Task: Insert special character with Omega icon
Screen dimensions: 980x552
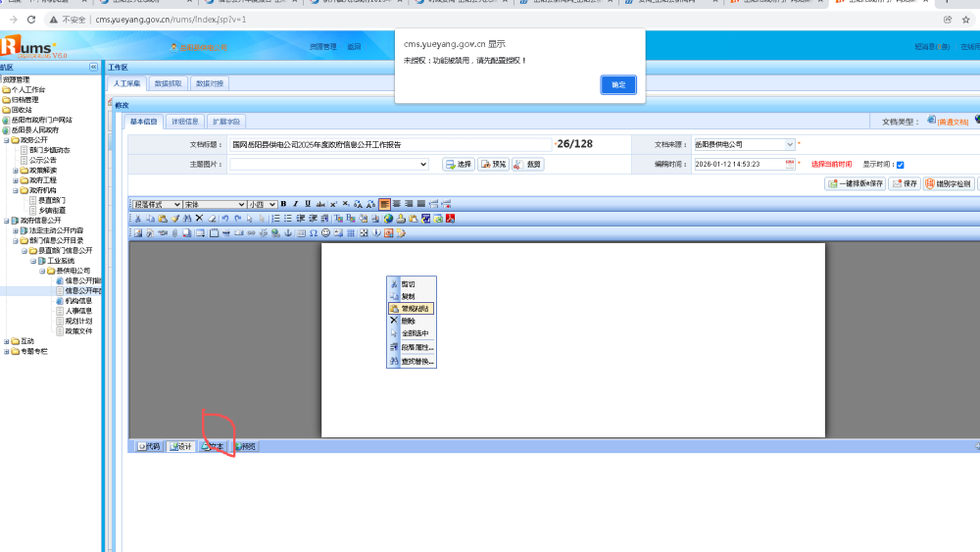Action: coord(313,233)
